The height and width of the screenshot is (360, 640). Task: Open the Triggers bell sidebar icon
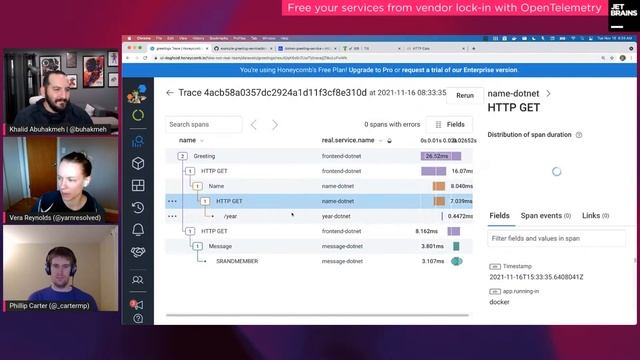pyautogui.click(x=138, y=230)
